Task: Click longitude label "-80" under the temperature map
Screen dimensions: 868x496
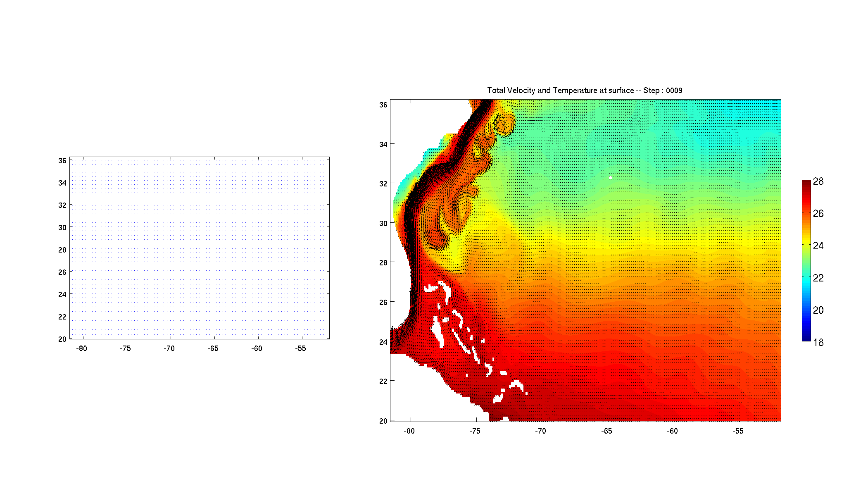Action: tap(409, 431)
